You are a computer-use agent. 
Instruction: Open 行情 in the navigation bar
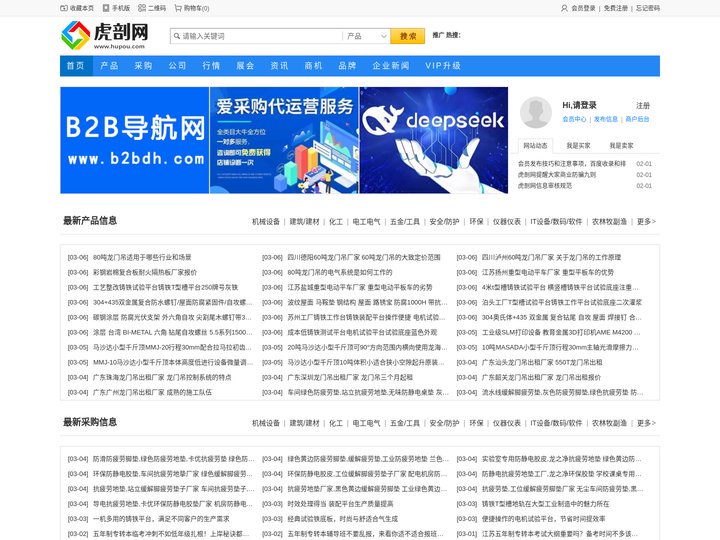(211, 66)
